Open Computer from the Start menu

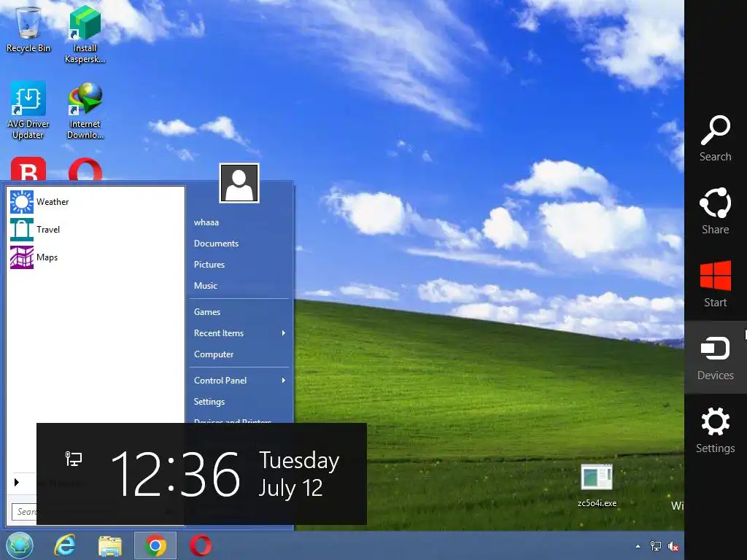tap(214, 354)
